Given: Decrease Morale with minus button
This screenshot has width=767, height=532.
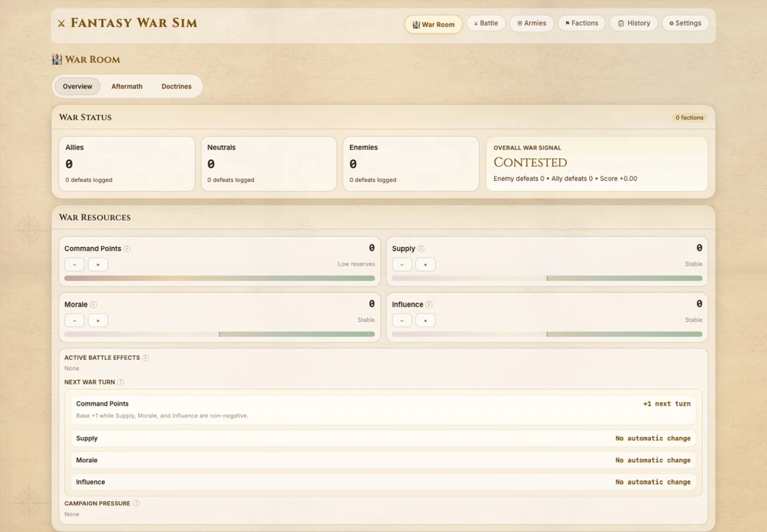Looking at the screenshot, I should (x=74, y=321).
